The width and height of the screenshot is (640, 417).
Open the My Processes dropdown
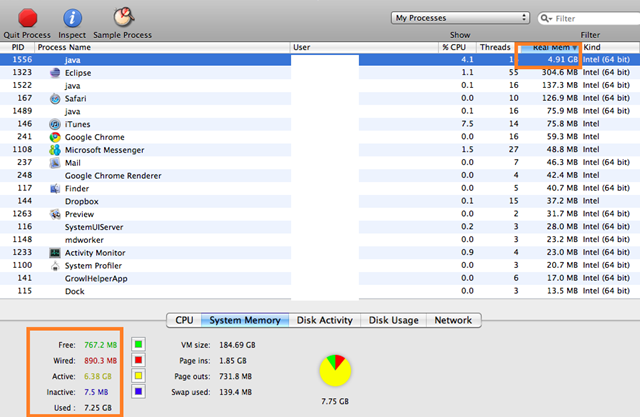click(x=460, y=18)
